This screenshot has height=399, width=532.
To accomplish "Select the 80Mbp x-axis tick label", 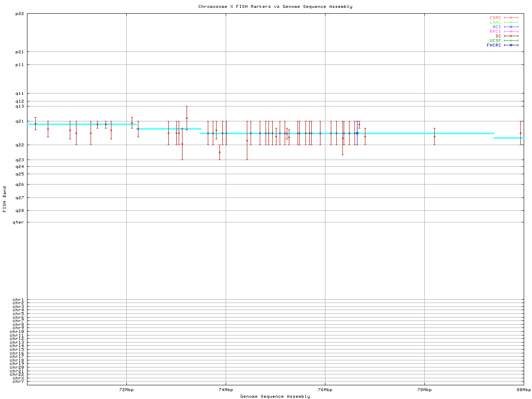I will 524,390.
